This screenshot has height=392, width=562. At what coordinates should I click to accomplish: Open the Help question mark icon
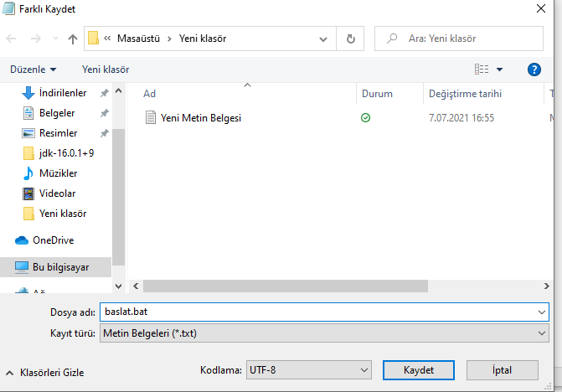[534, 70]
